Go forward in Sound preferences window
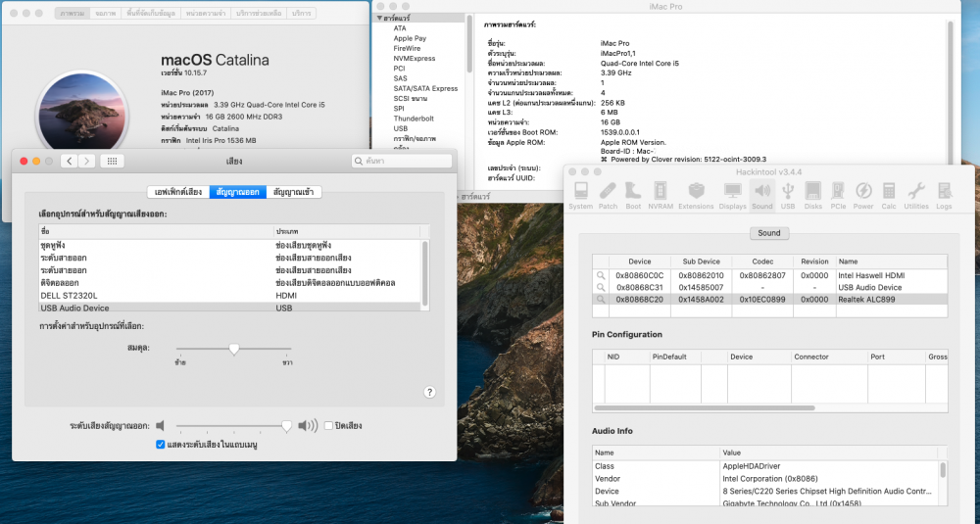The width and height of the screenshot is (980, 524). 87,162
